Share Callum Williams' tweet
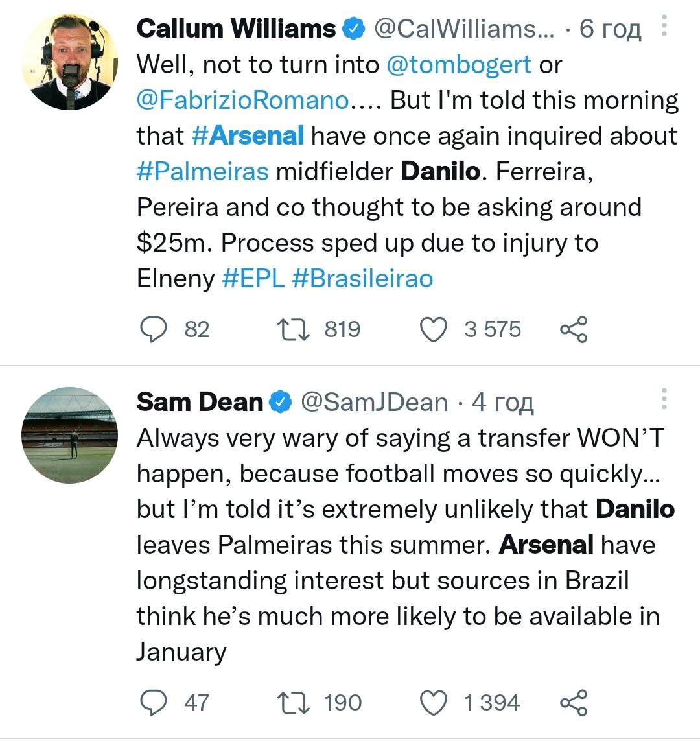The image size is (700, 741). point(573,329)
